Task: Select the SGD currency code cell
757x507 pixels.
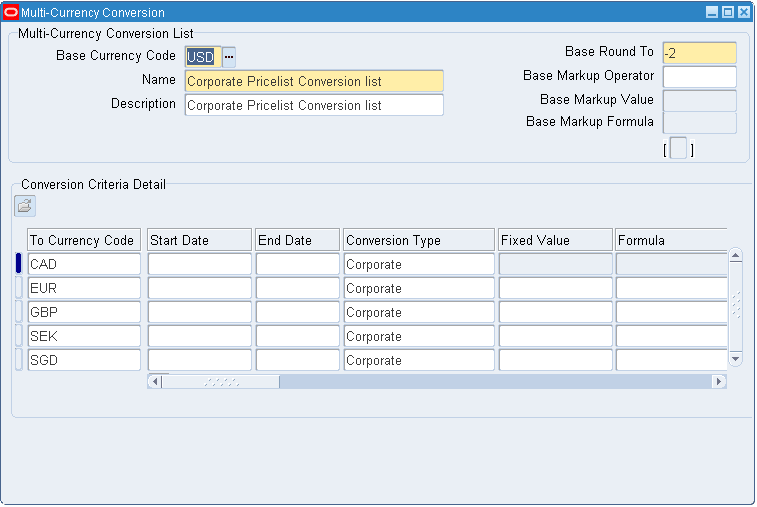Action: click(x=84, y=360)
